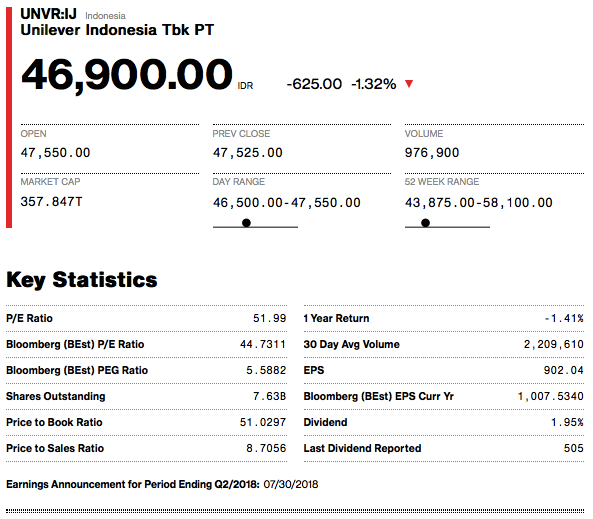Click the last dividend value 505

click(574, 448)
